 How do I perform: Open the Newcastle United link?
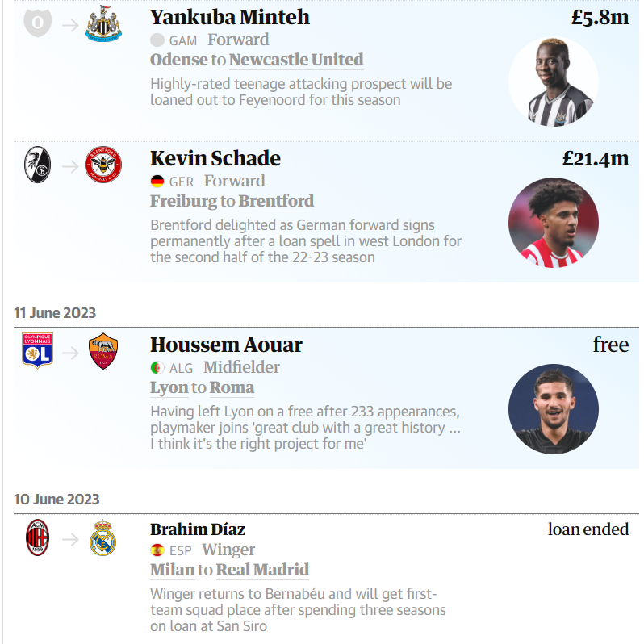296,60
